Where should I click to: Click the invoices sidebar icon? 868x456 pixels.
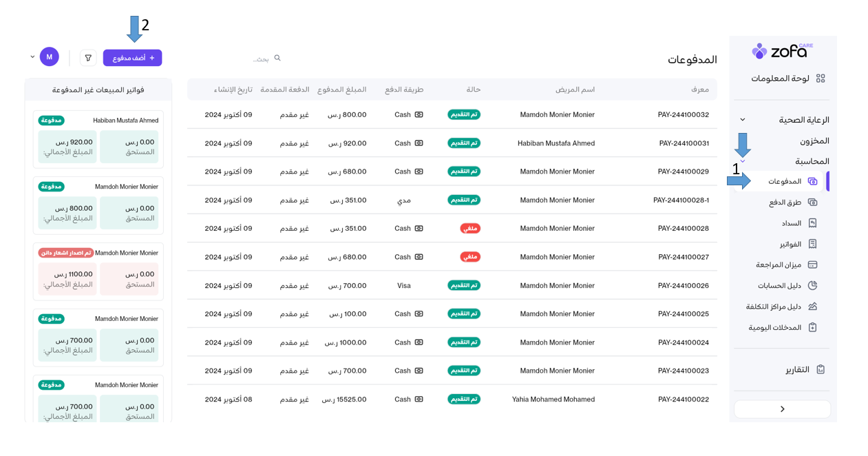(812, 244)
